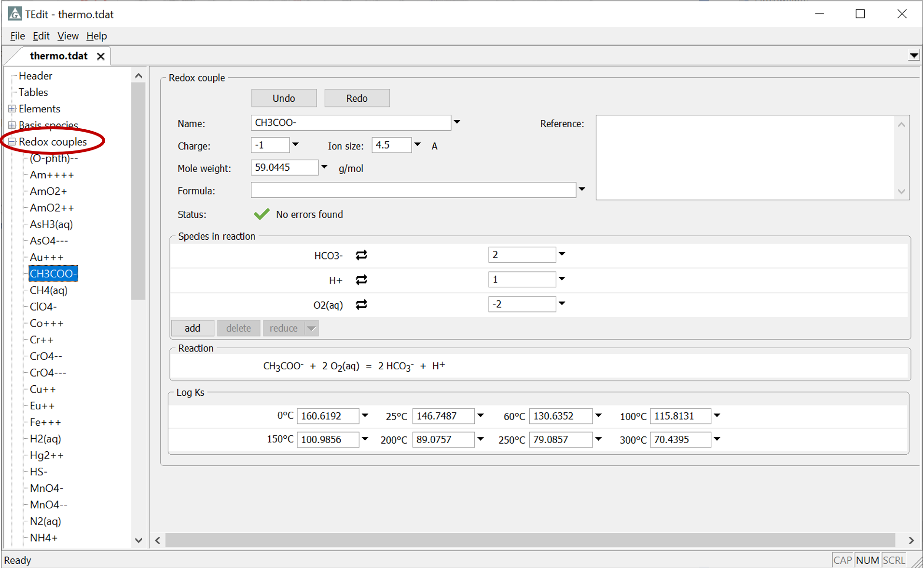The height and width of the screenshot is (568, 924).
Task: Open the Ion size dropdown arrow
Action: click(417, 145)
